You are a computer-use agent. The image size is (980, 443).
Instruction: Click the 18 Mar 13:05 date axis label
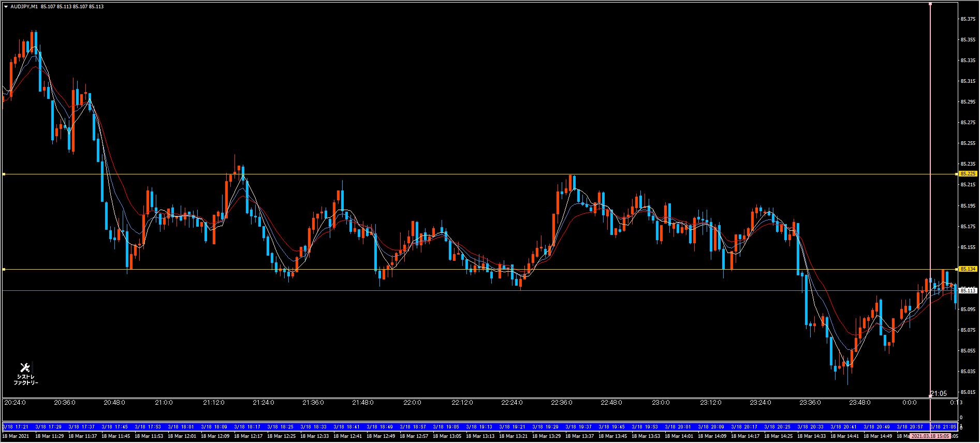click(x=445, y=436)
